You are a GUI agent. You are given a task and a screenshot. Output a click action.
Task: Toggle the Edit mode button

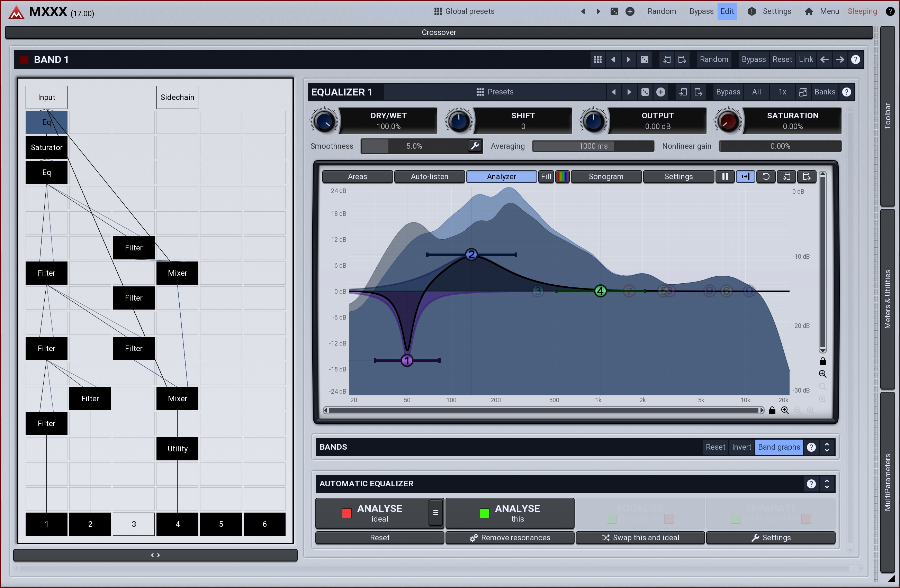coord(727,11)
